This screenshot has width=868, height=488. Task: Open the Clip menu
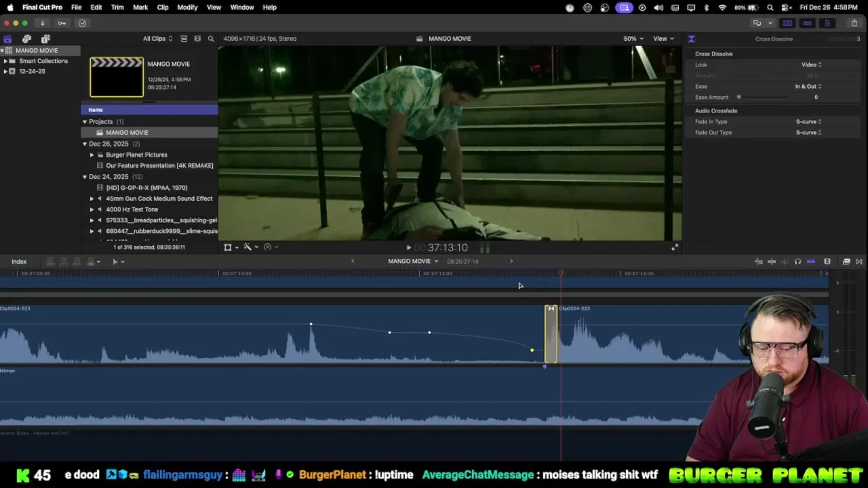coord(163,7)
